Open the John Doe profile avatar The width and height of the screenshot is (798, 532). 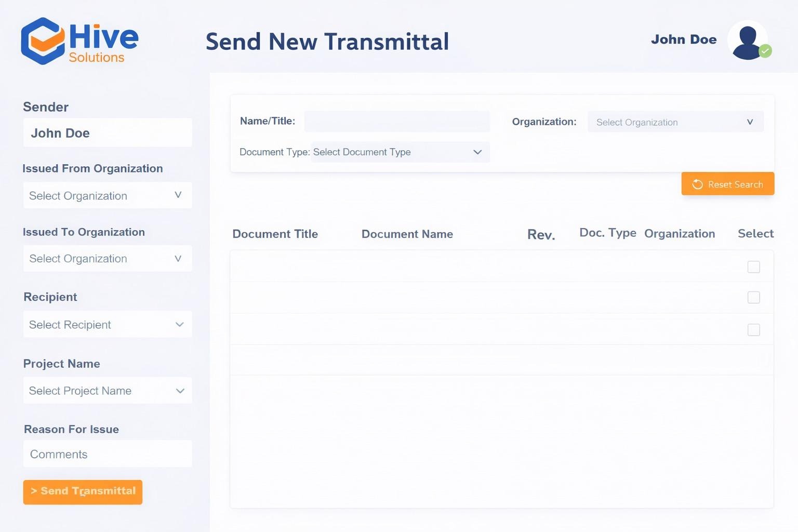click(x=747, y=40)
